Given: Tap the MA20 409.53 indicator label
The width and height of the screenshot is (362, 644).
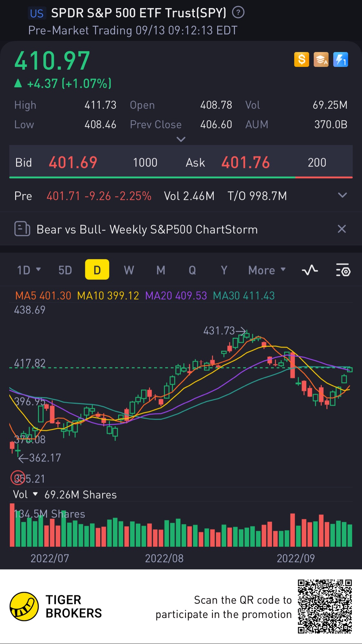Looking at the screenshot, I should 176,296.
